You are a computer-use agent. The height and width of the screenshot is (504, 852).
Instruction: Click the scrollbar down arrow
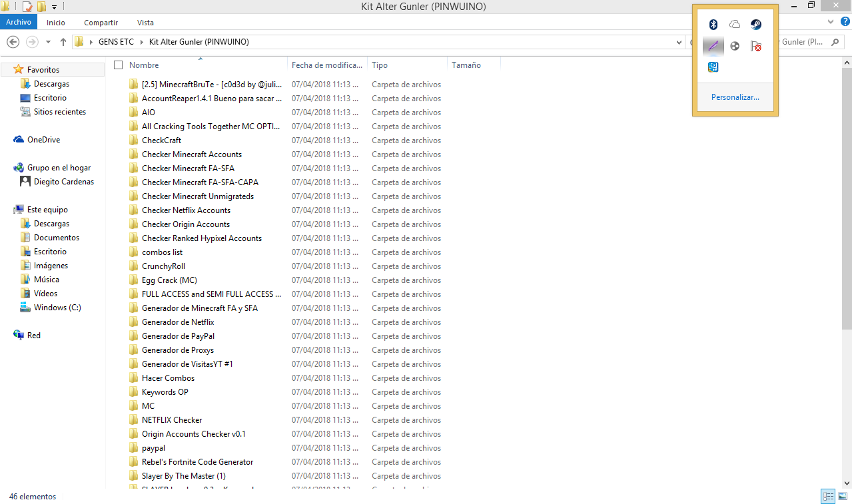[x=847, y=484]
